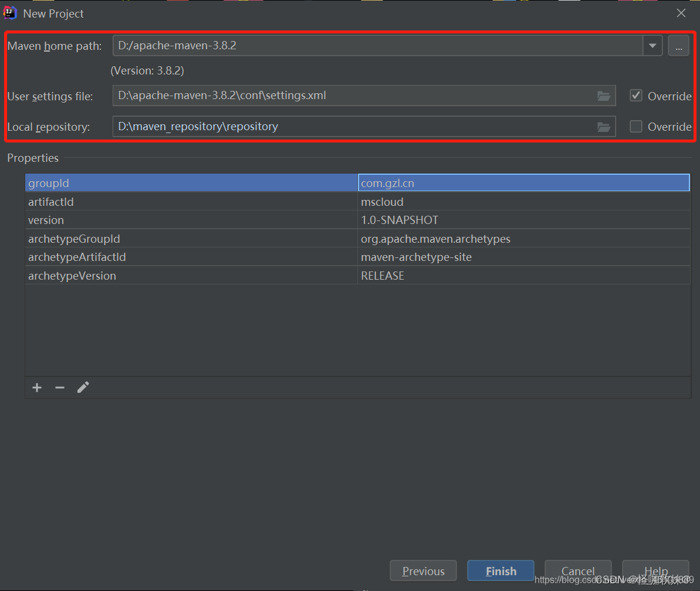
Task: Click the add property plus icon
Action: [x=37, y=388]
